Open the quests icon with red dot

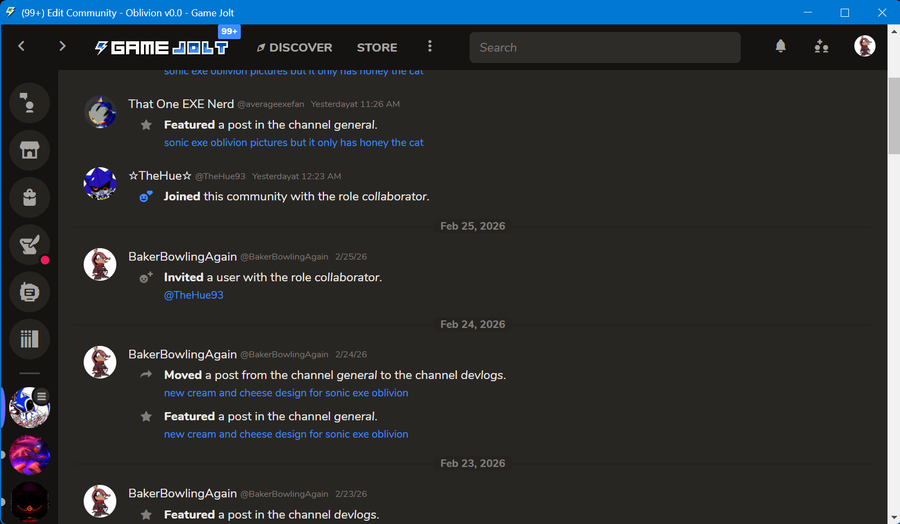click(29, 245)
